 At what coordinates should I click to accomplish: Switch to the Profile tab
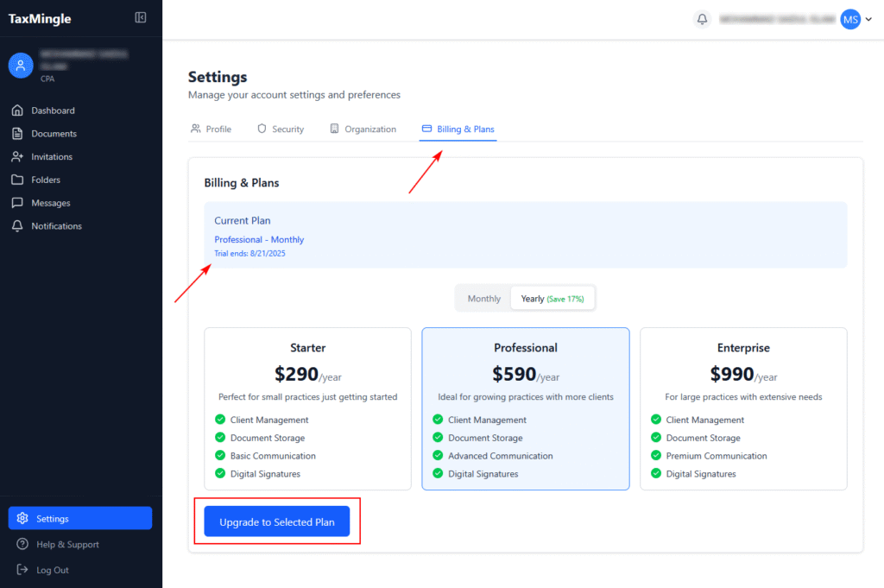tap(212, 130)
